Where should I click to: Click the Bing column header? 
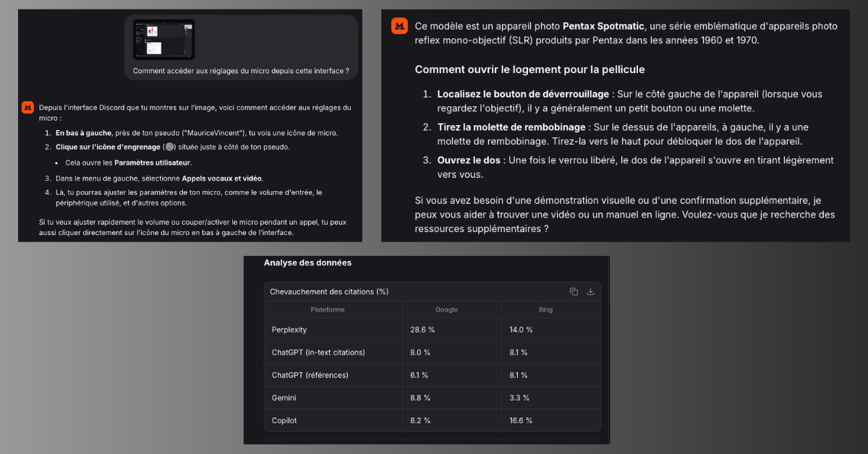(545, 309)
